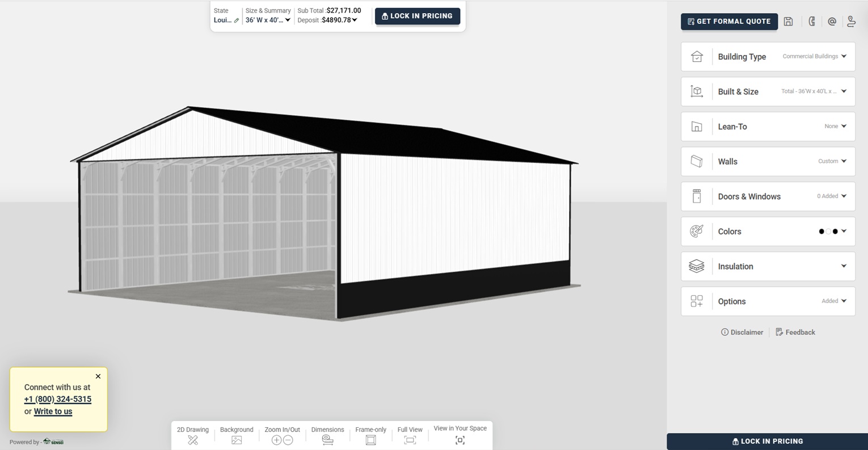Launch View in Your Space
The image size is (868, 450).
coord(460,435)
